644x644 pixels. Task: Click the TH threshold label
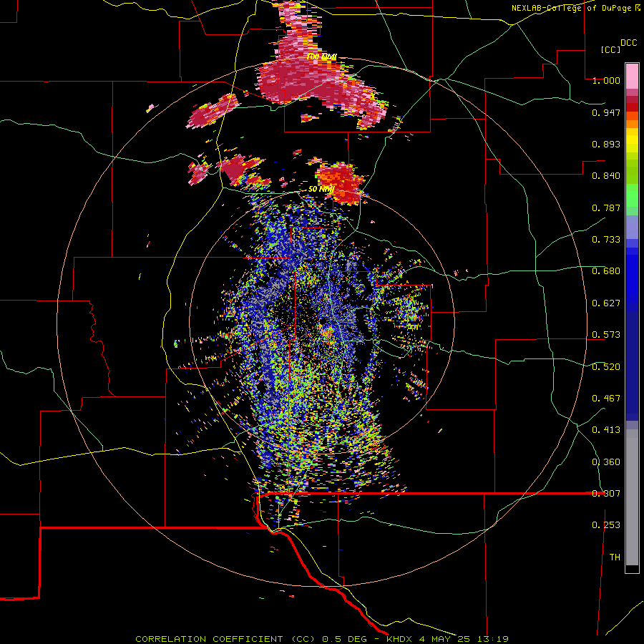point(615,557)
